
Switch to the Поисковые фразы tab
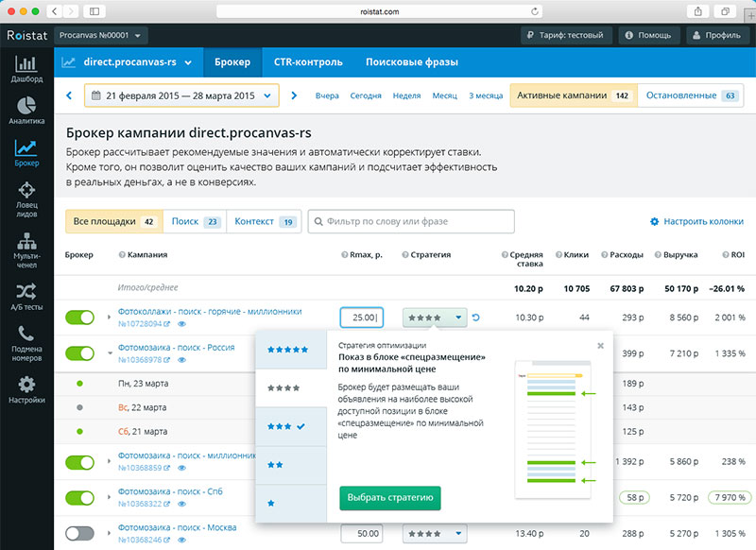[412, 62]
